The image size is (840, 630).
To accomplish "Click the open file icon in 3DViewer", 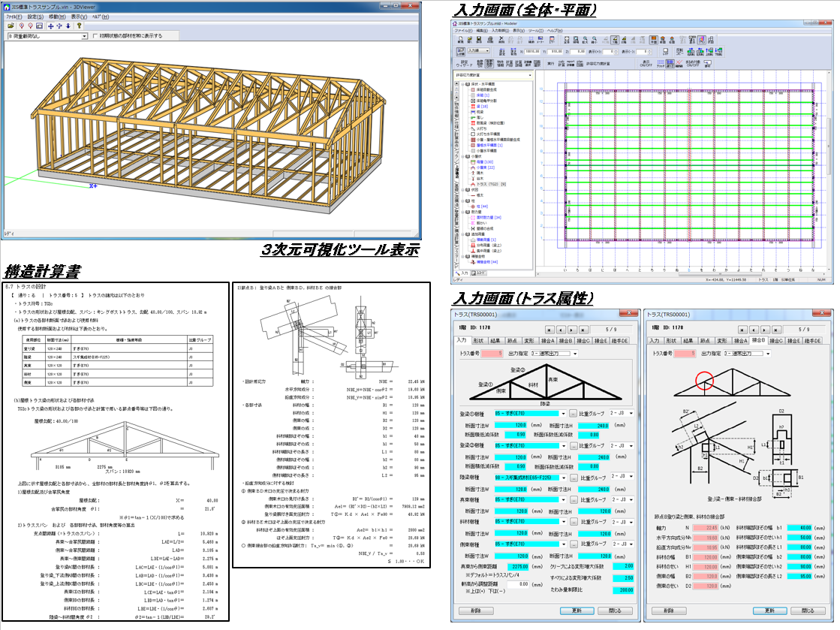I will (x=11, y=26).
